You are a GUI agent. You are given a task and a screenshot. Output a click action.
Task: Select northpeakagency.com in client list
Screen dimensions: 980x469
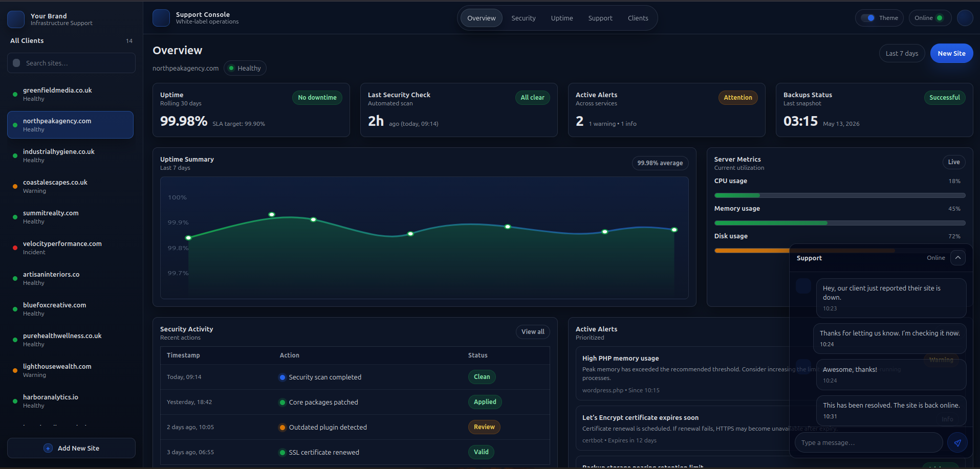(70, 125)
